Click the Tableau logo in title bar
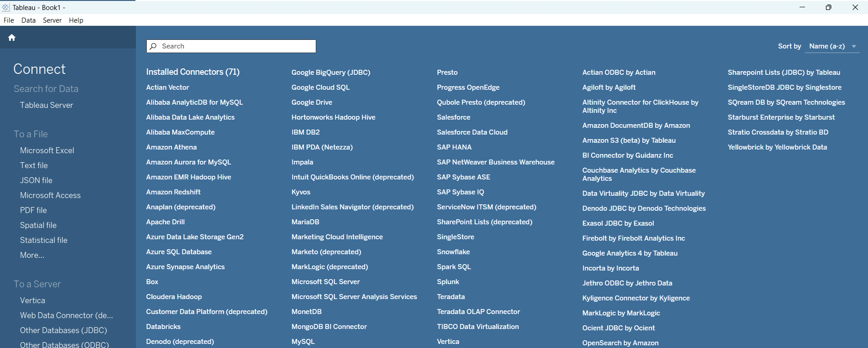Screen dimensions: 868x348 tap(5, 7)
